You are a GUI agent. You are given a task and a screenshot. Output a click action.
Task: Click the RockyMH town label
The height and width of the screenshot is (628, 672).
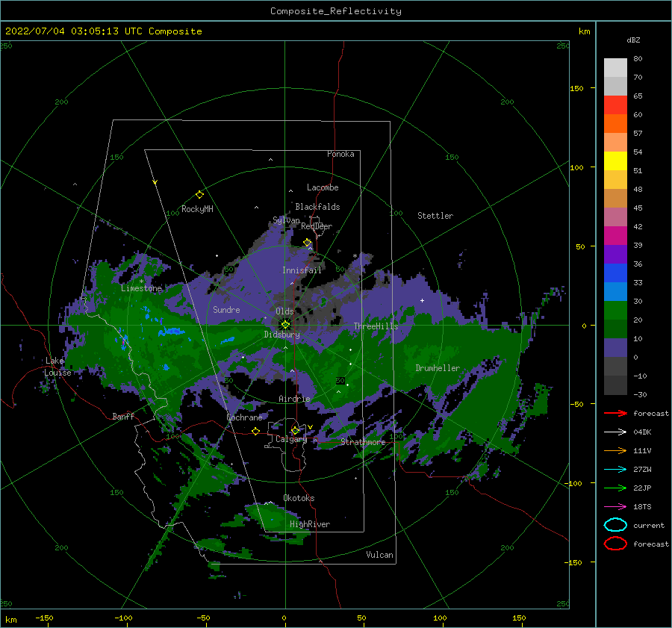click(x=197, y=209)
